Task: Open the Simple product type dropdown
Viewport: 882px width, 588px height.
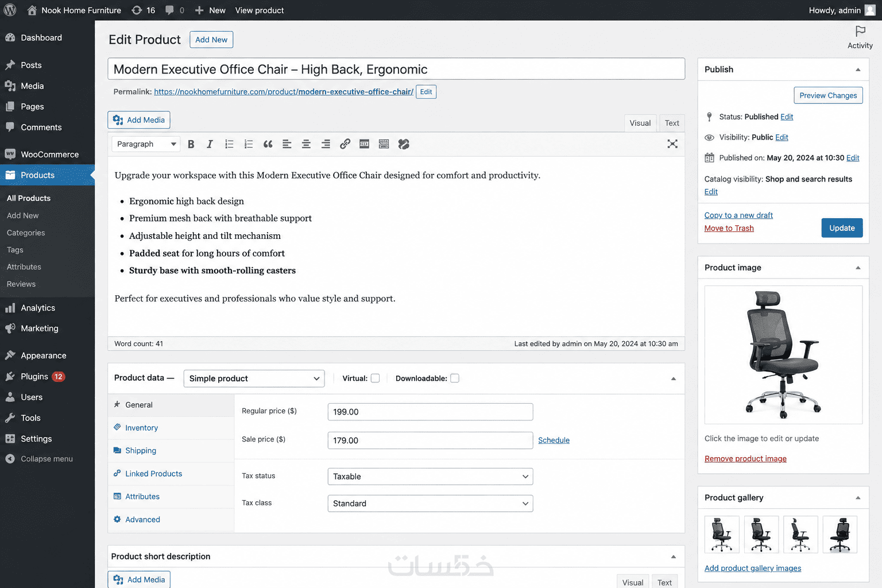Action: click(254, 378)
